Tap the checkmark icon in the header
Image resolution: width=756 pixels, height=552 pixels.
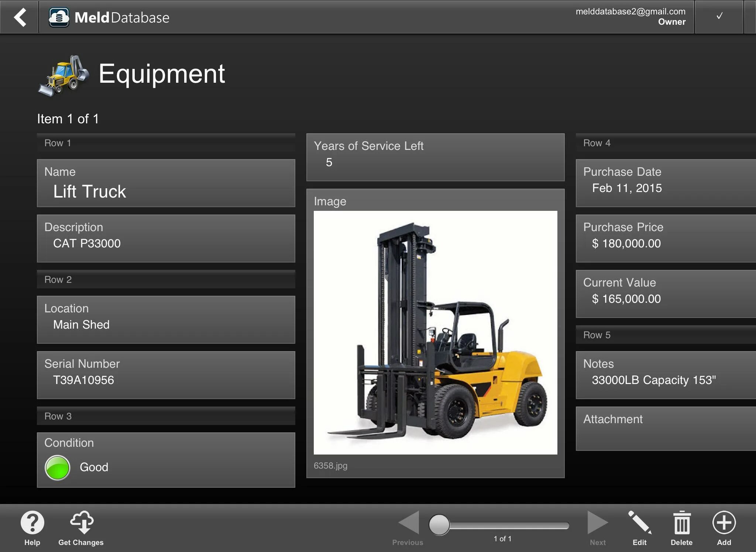pyautogui.click(x=719, y=16)
